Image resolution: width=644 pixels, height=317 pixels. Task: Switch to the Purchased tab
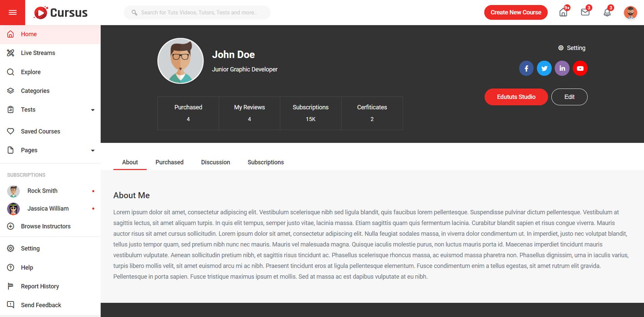tap(169, 162)
